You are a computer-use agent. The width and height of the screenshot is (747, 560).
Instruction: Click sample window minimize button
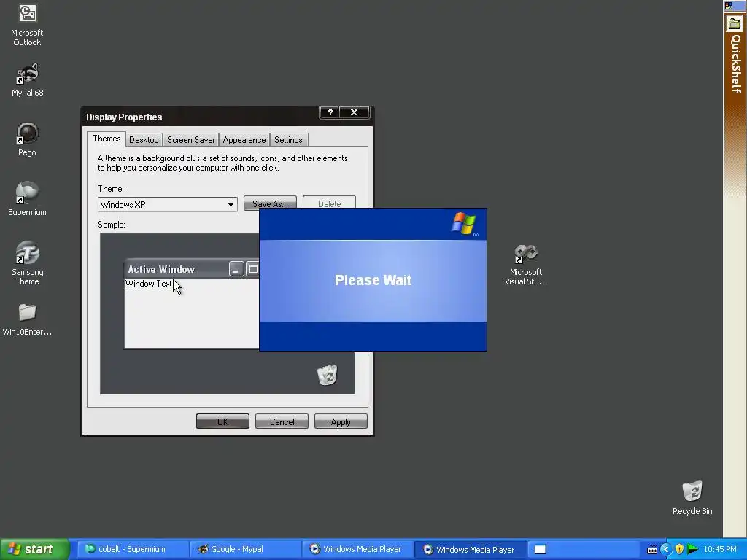point(236,269)
